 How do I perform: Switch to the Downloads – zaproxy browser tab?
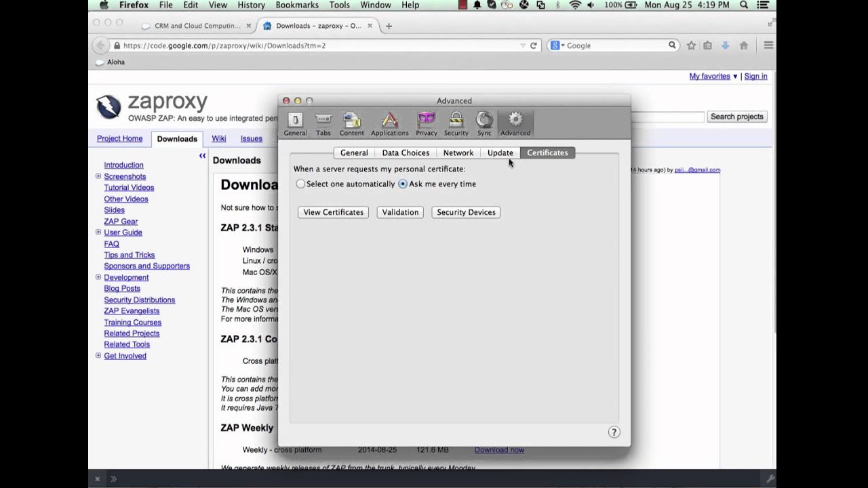(317, 26)
